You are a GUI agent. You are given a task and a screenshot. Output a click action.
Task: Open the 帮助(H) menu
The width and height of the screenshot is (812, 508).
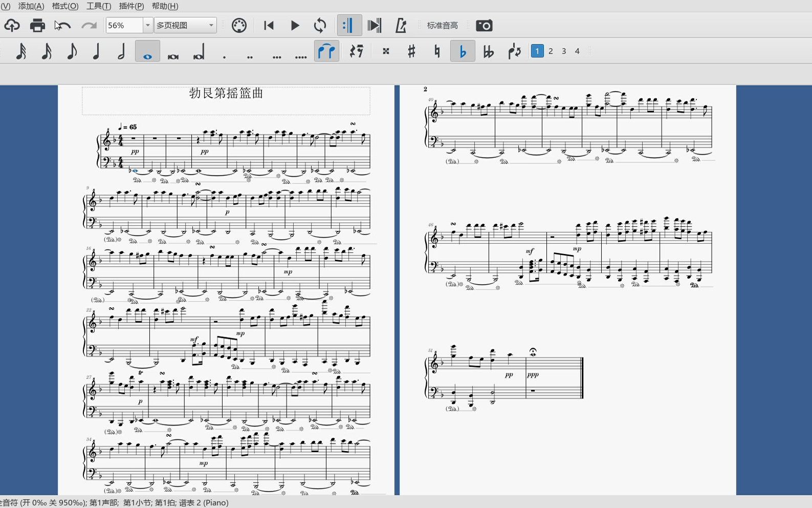[165, 6]
